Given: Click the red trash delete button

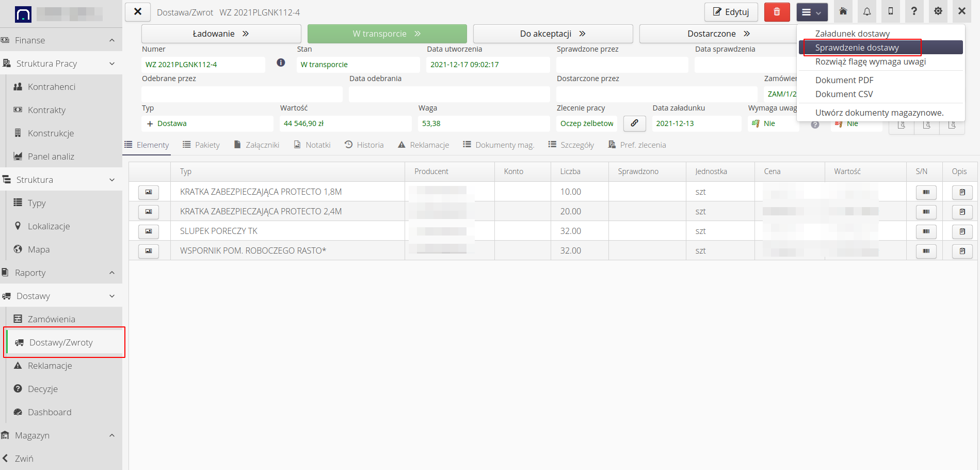Looking at the screenshot, I should (777, 12).
